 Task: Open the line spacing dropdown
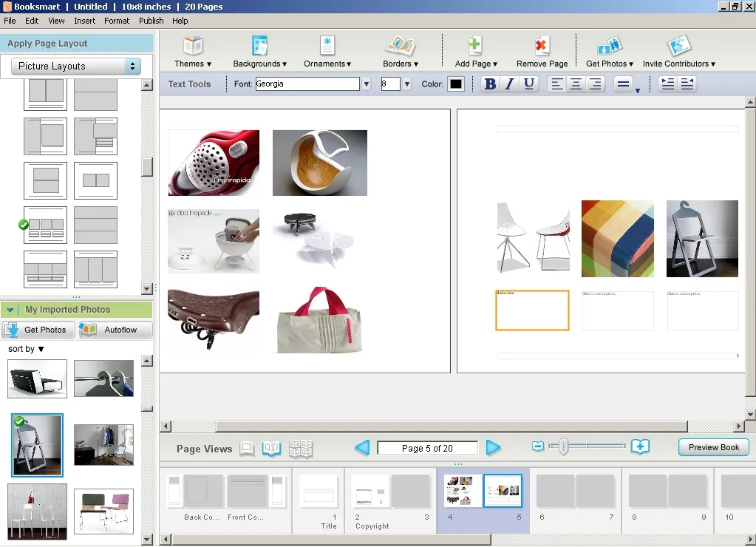626,84
